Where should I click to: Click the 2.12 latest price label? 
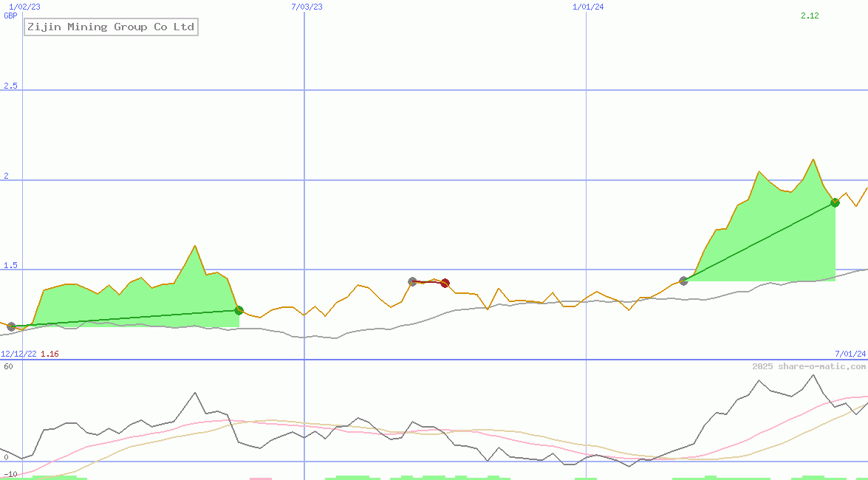(x=808, y=15)
